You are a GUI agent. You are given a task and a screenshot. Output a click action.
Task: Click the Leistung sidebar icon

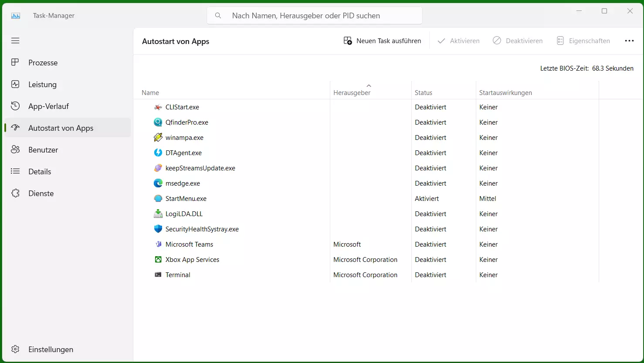pos(15,84)
